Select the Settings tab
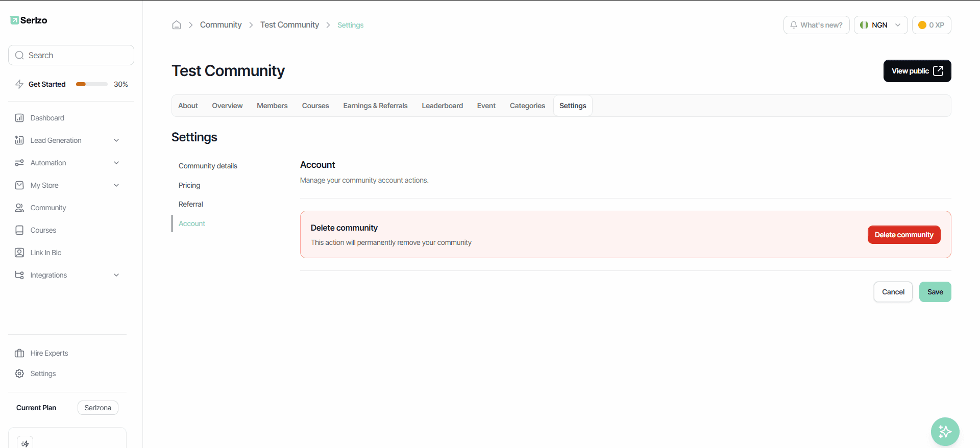Screen dimensions: 980x448 [x=573, y=106]
